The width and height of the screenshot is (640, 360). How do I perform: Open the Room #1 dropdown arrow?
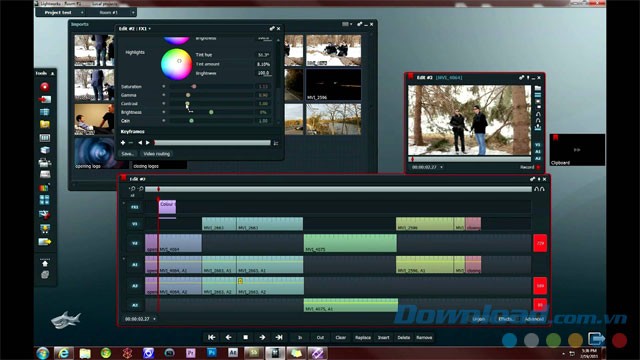[133, 13]
